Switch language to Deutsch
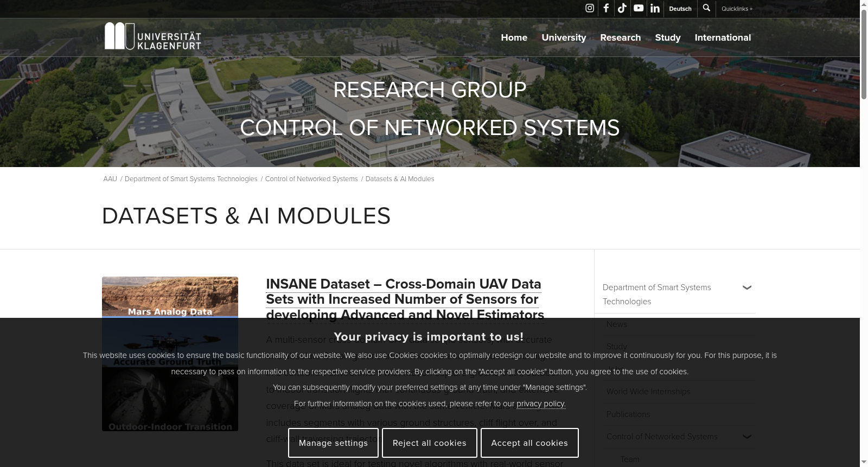 click(x=680, y=9)
